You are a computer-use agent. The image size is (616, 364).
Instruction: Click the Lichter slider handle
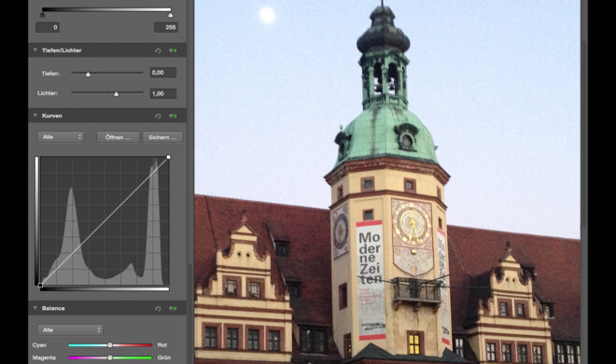(x=117, y=94)
